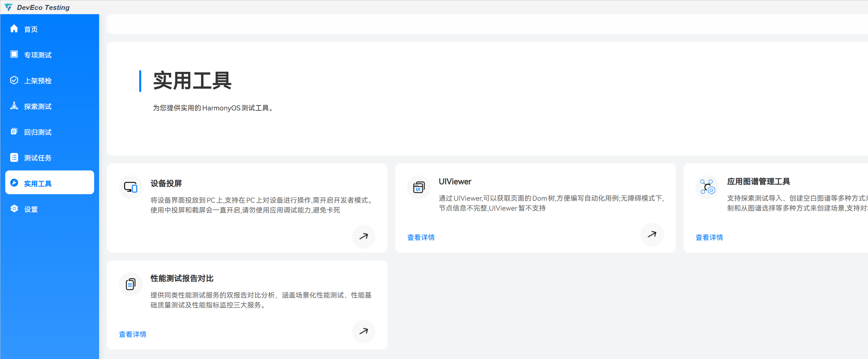Click the 上架预检 shield icon
This screenshot has height=359, width=868.
[14, 80]
